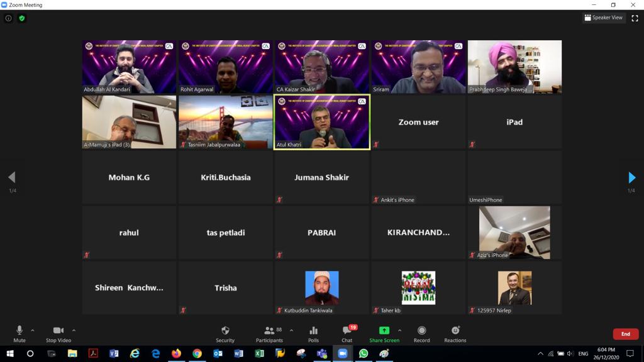Select CA Kaizar Shakir video tile
This screenshot has height=362, width=644.
tap(321, 67)
